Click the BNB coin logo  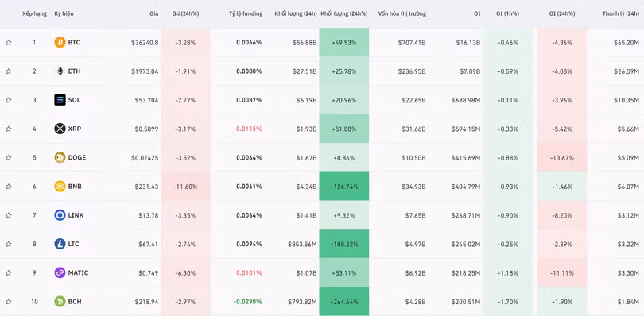(x=60, y=187)
